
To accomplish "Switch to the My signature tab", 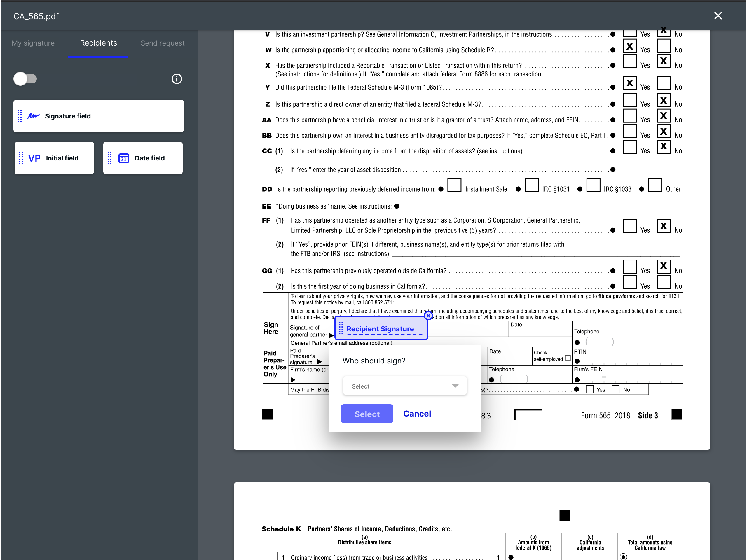I will tap(33, 43).
